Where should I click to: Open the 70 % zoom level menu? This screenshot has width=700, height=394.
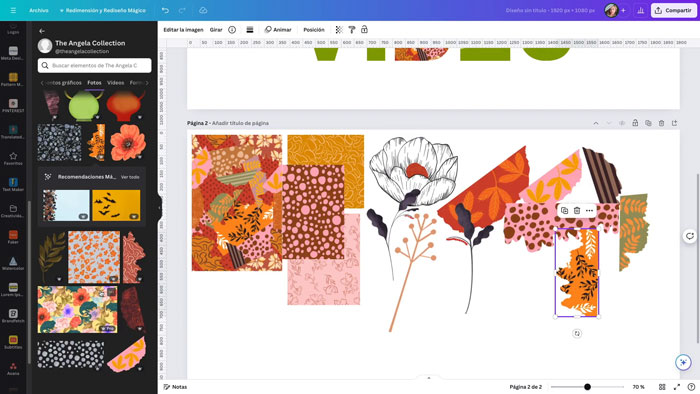(x=638, y=387)
